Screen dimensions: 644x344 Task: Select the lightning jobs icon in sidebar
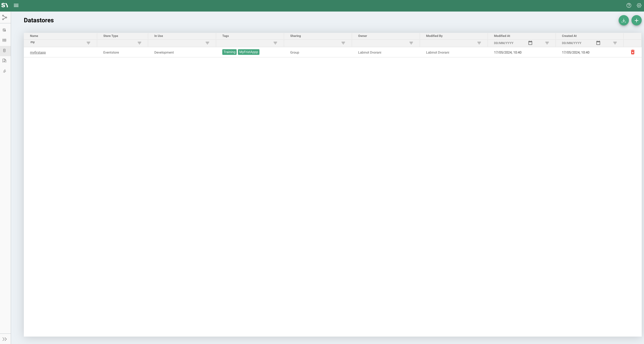point(5,71)
